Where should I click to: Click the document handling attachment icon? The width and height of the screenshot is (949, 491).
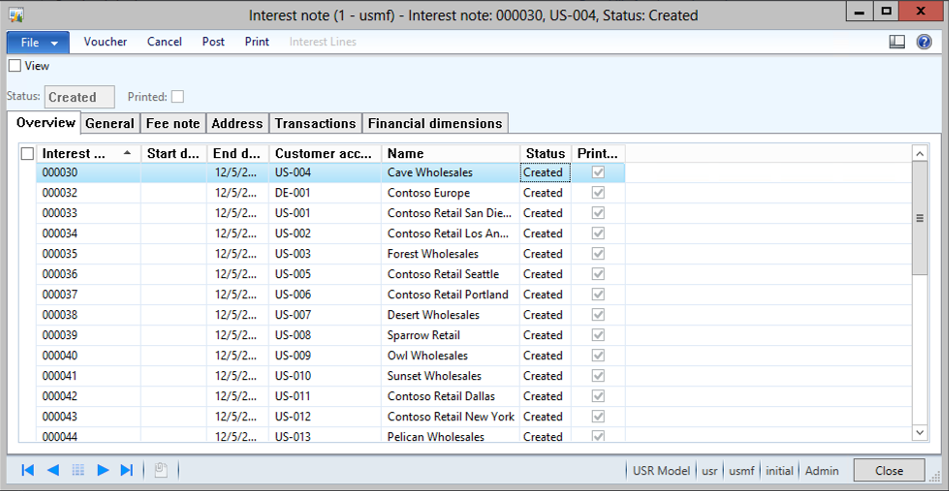point(160,470)
